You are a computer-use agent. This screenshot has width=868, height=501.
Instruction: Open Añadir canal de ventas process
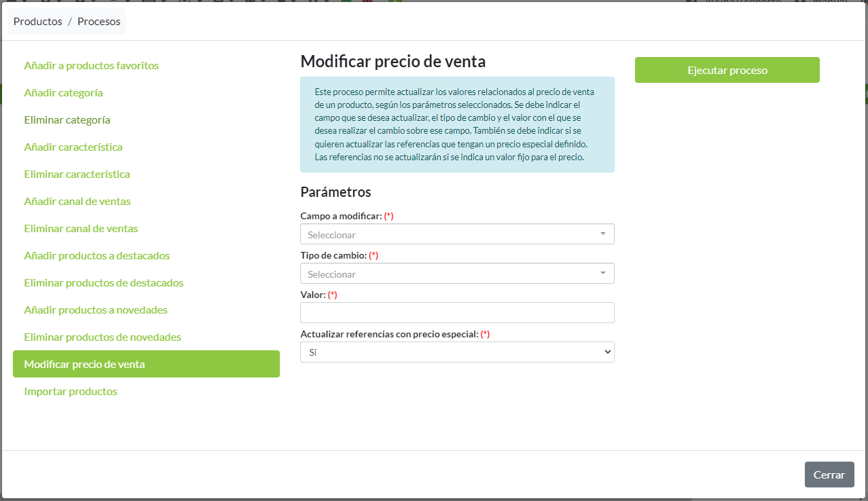(x=77, y=201)
